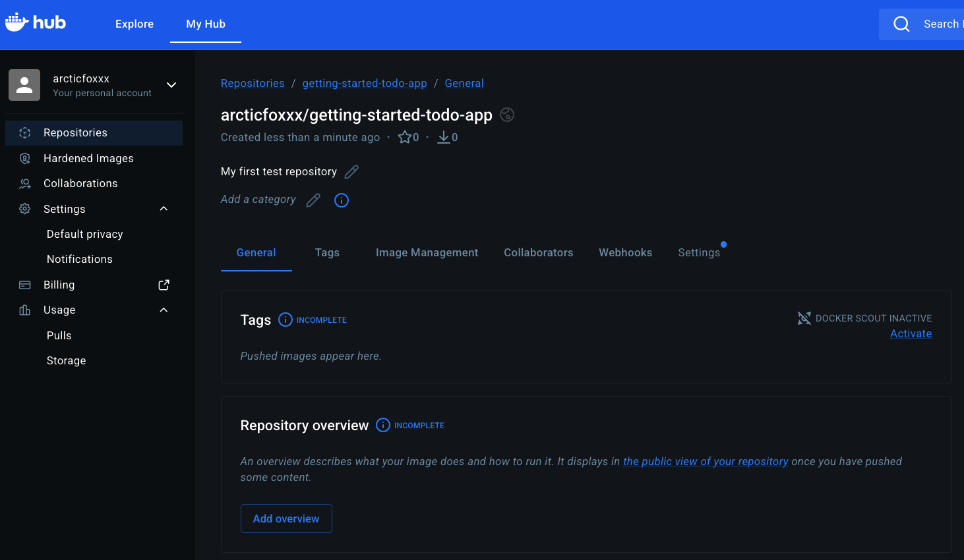Click the Repository overview info icon
This screenshot has width=964, height=560.
point(383,426)
